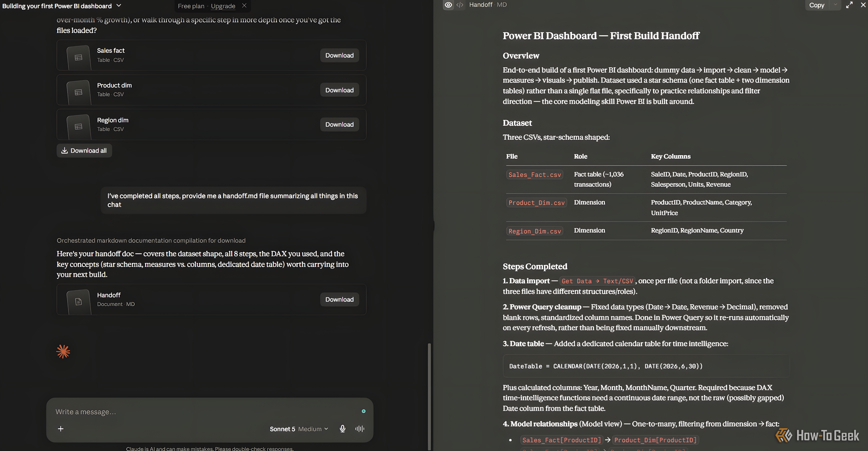This screenshot has width=868, height=451.
Task: Expand the 'Orchestrated markdown documentation' thinking summary
Action: [151, 240]
